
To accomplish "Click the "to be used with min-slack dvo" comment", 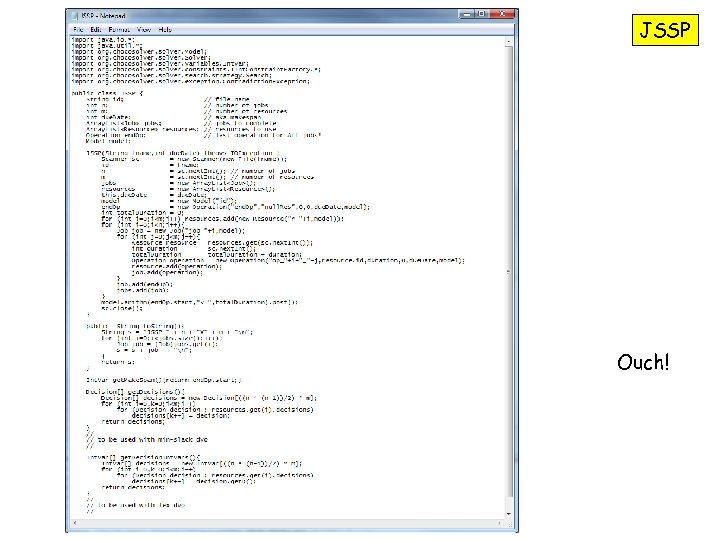I will pyautogui.click(x=152, y=439).
